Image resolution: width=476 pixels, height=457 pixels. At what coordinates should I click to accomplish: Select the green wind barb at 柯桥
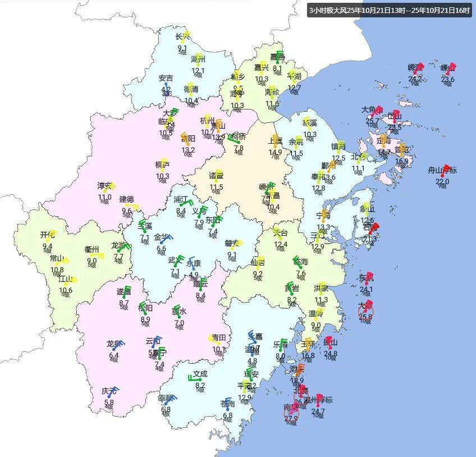pyautogui.click(x=232, y=139)
